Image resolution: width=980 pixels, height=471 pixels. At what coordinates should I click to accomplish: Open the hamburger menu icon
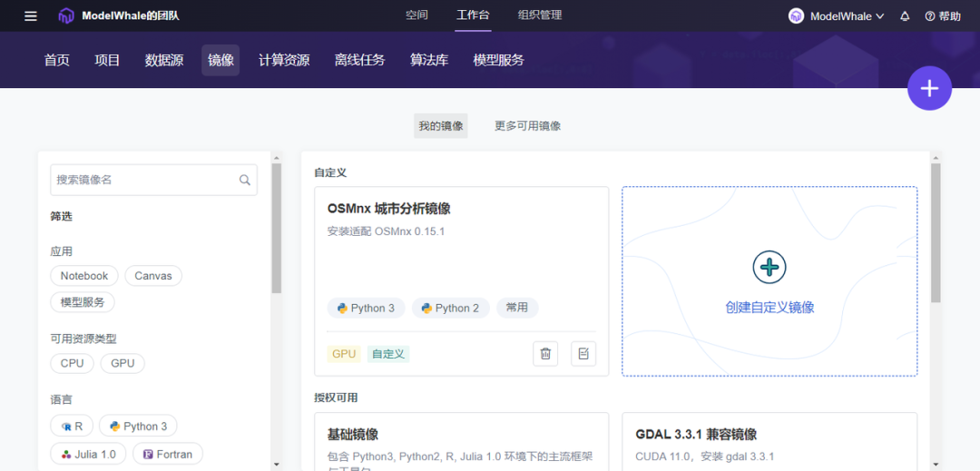(31, 15)
